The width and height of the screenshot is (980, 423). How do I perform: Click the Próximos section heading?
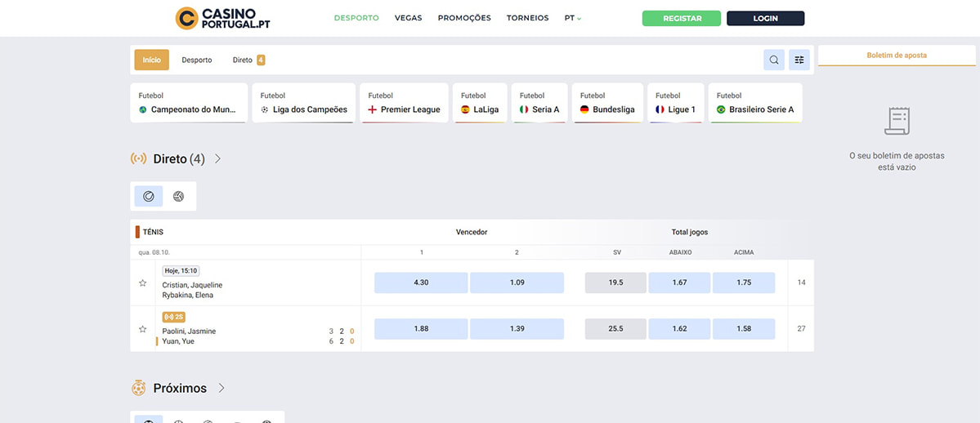(180, 388)
